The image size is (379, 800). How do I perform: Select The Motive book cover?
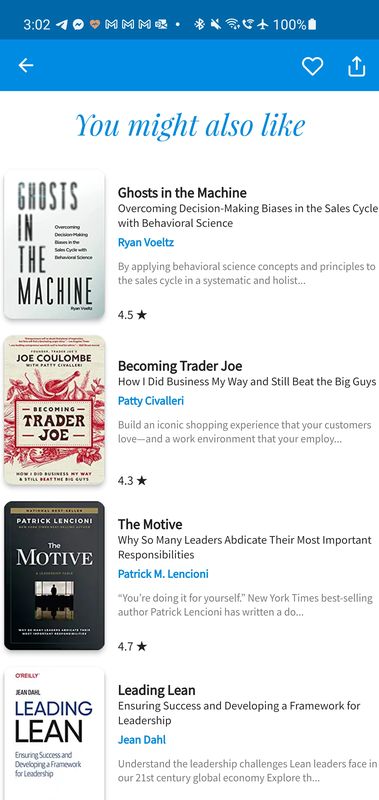[x=54, y=576]
